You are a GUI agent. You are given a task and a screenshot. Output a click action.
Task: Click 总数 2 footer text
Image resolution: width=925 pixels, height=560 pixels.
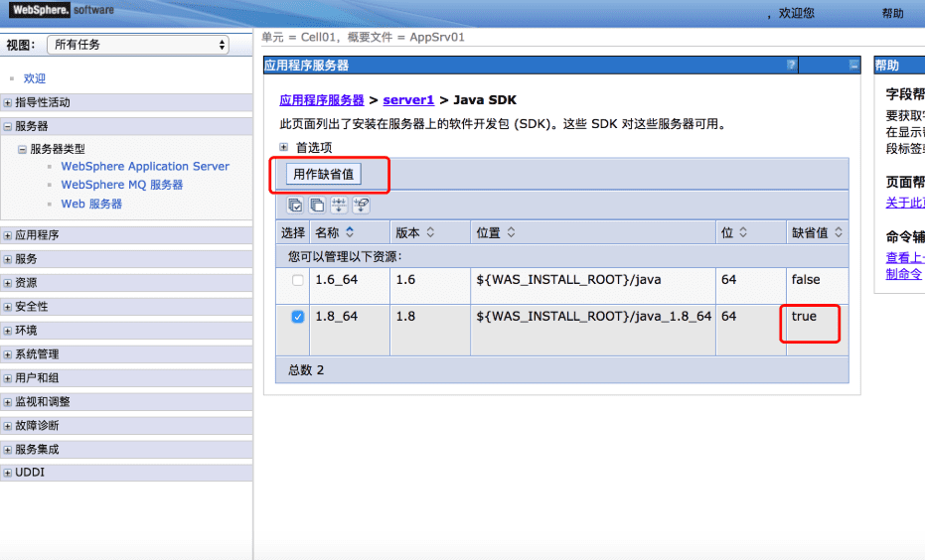pos(306,370)
